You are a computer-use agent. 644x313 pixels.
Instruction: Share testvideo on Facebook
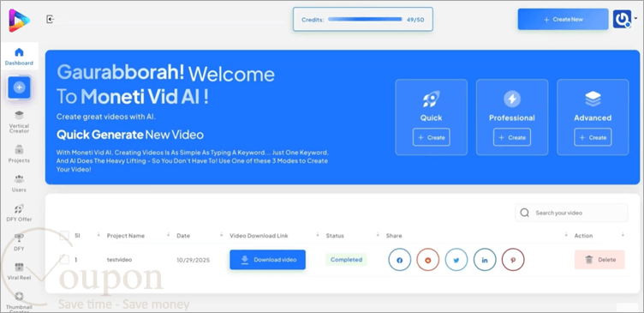coord(400,260)
